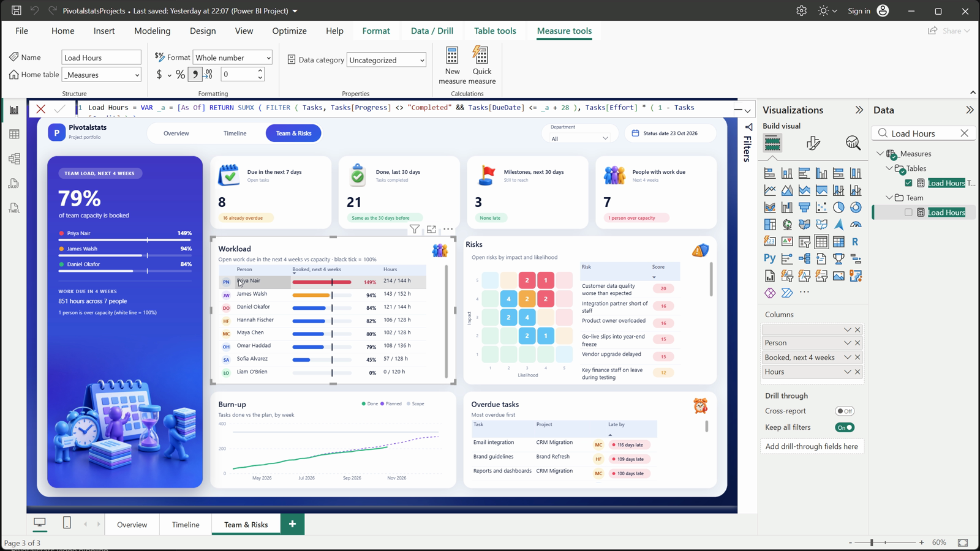Select the Donut chart visual

tap(856, 208)
